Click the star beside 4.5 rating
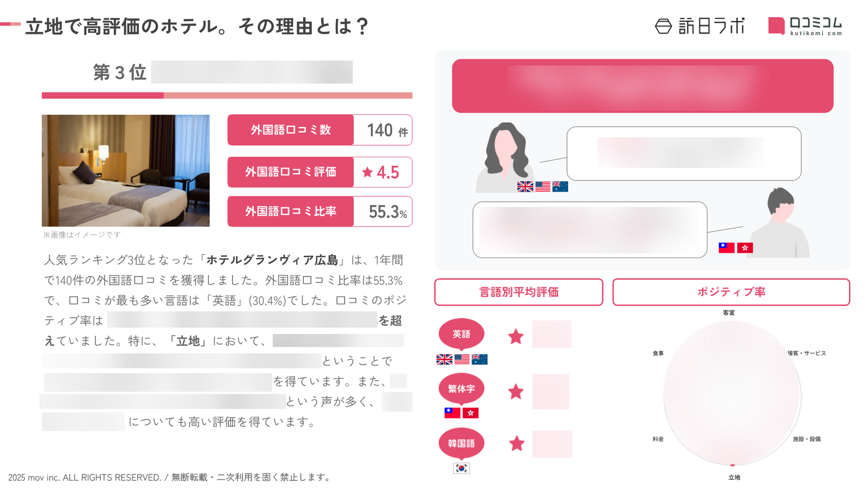 (367, 172)
